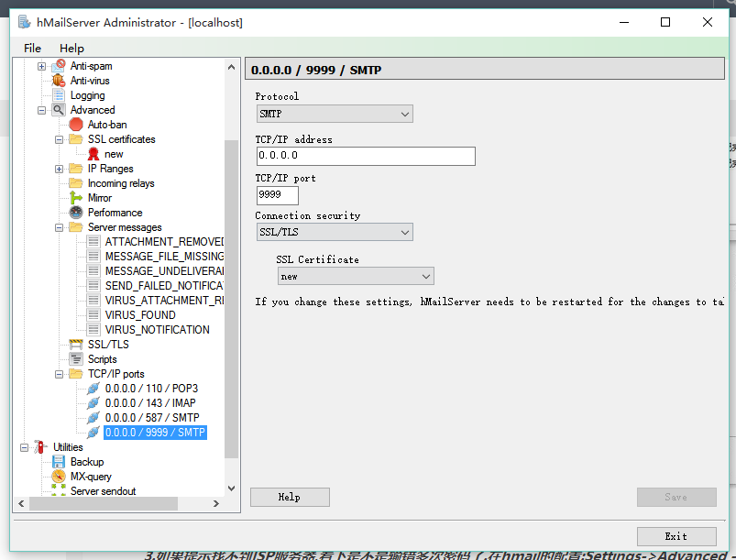Screen dimensions: 736x560
Task: Select the 0.0.0.0 / 143 / IMAP port
Action: click(x=150, y=402)
